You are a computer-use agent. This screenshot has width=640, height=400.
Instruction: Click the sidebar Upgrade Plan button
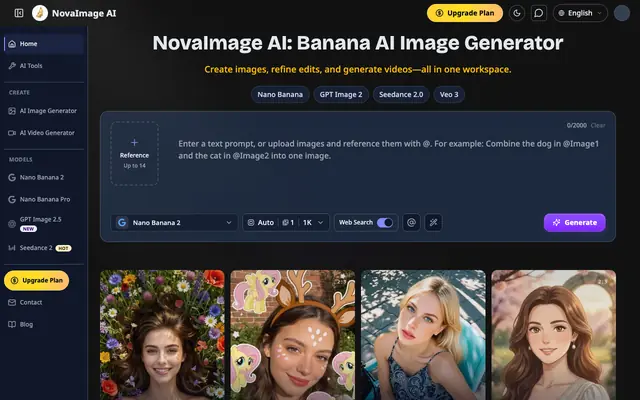(x=36, y=280)
